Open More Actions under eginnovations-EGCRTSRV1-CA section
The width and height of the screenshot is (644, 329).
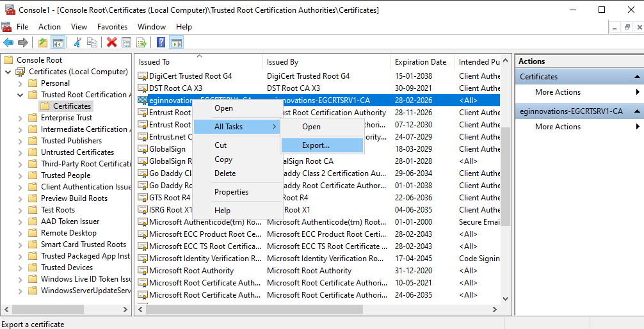click(x=558, y=127)
